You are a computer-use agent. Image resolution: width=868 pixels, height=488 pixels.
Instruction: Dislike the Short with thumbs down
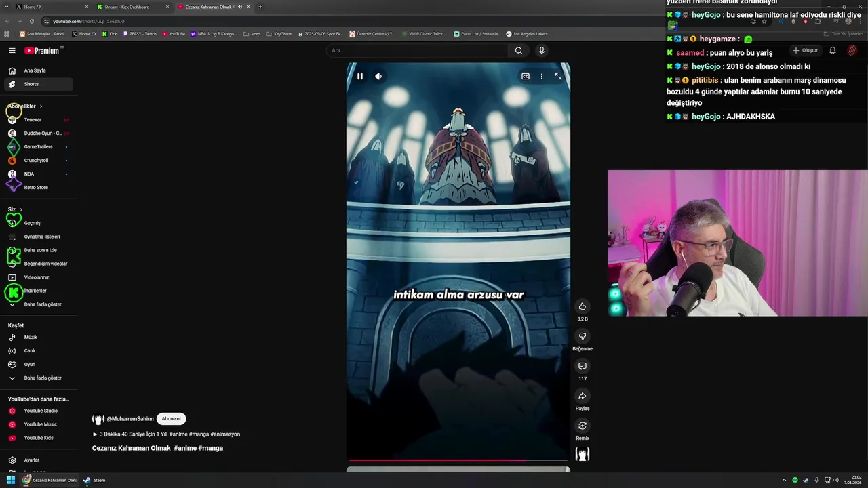(583, 336)
